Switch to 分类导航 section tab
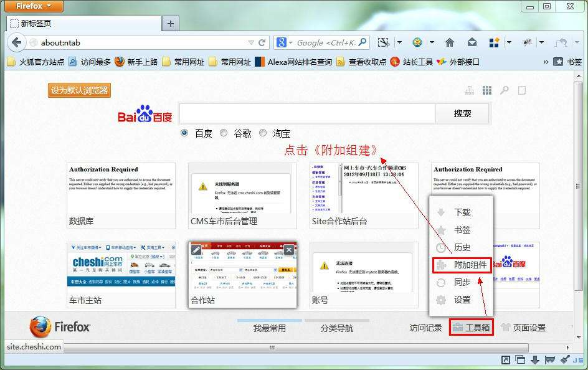The image size is (588, 370). pos(337,328)
